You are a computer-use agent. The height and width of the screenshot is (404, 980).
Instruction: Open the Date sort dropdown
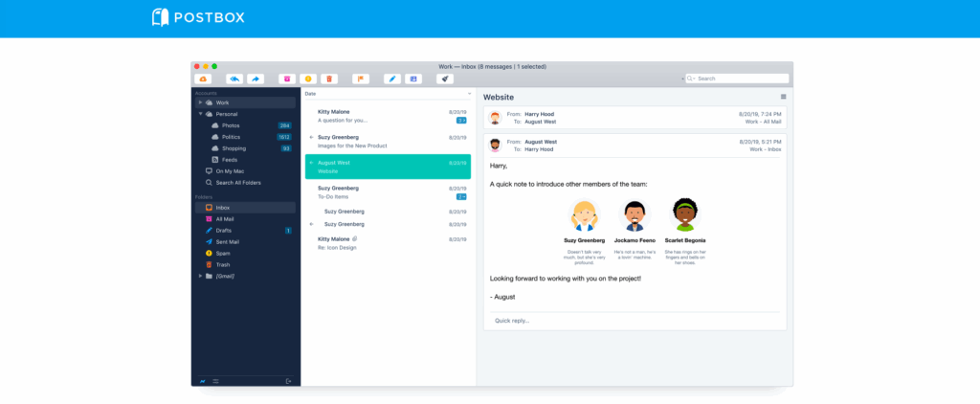tap(469, 94)
